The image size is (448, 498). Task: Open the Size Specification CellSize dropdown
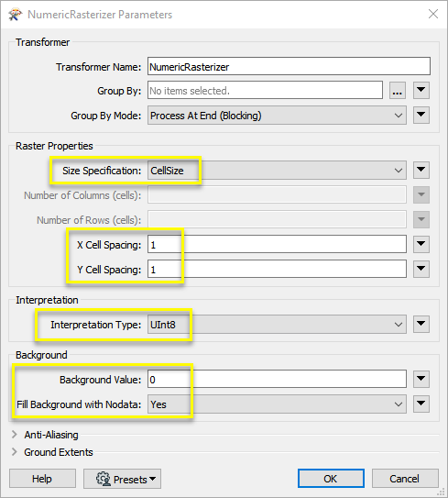(277, 171)
